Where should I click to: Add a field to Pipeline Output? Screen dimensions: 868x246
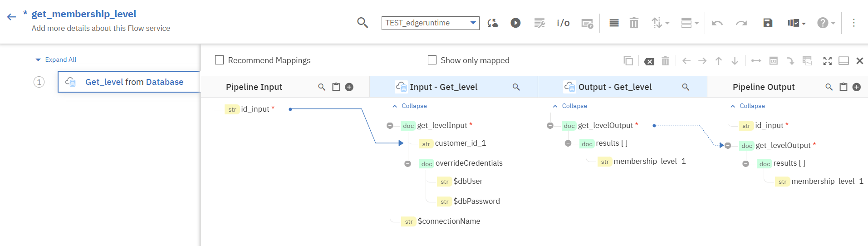click(x=857, y=87)
